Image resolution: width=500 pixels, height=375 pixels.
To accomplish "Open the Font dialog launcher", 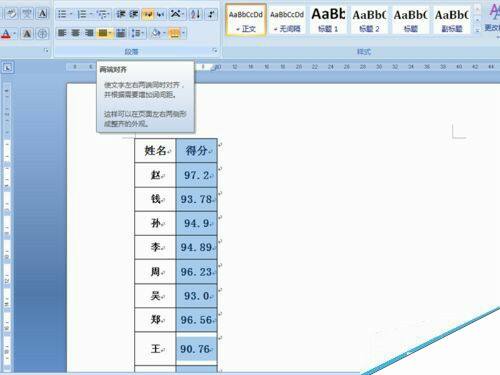I will (x=46, y=51).
